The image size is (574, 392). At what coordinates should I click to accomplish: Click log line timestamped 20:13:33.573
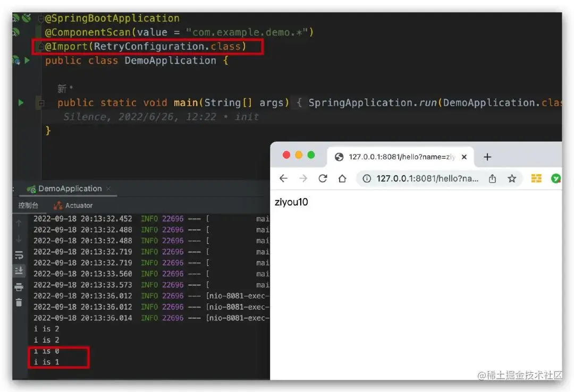(x=151, y=285)
